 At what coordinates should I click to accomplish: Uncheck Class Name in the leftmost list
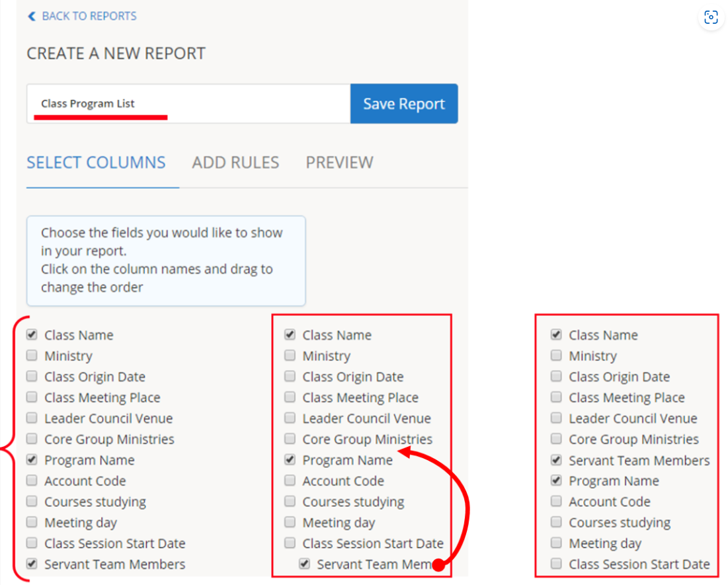(32, 335)
